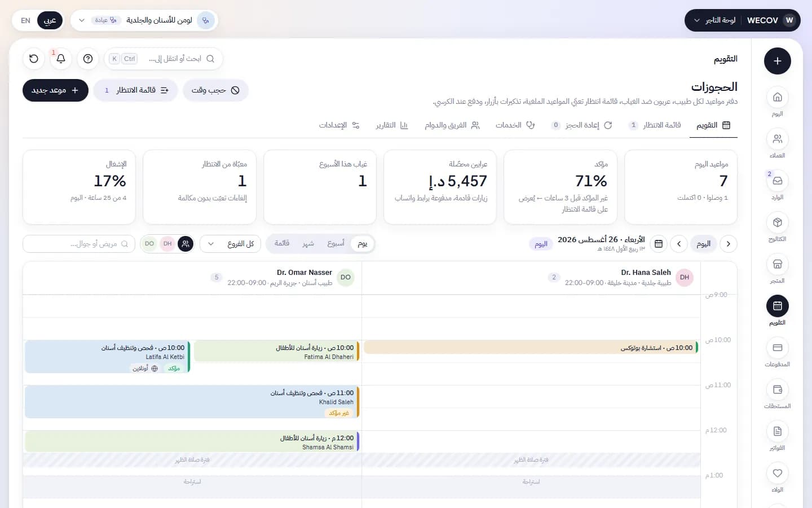Viewport: 812px width, 508px height.
Task: Toggle the DH doctor filter chip
Action: (x=167, y=244)
